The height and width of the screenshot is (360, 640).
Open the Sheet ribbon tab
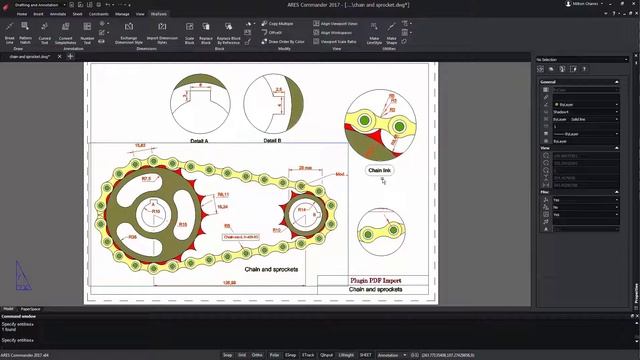click(78, 14)
